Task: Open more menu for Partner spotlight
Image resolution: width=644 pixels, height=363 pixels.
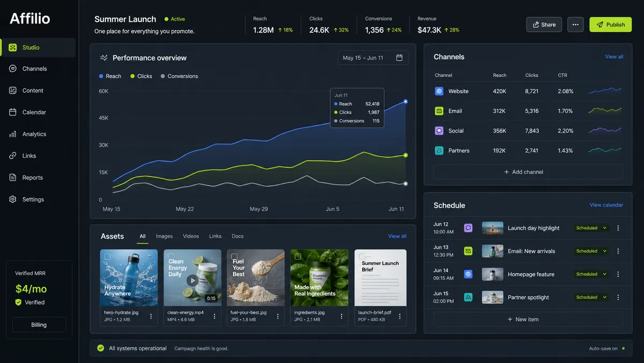Action: (x=618, y=297)
